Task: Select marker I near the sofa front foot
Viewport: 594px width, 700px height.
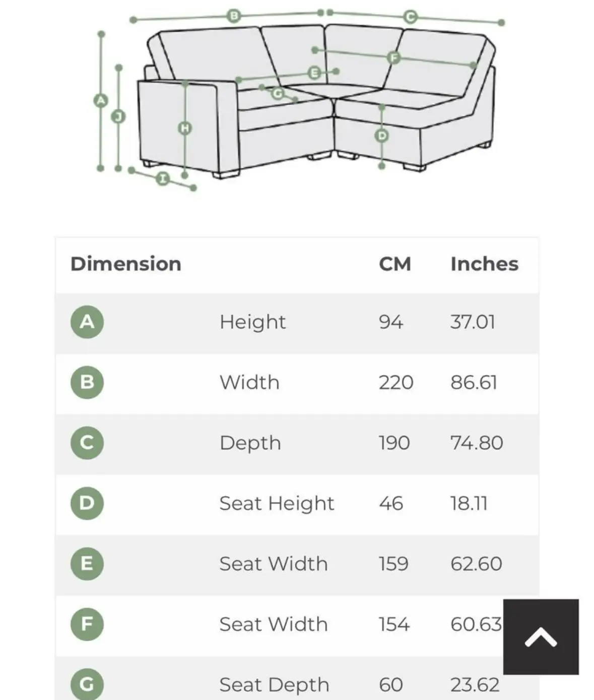Action: tap(163, 178)
